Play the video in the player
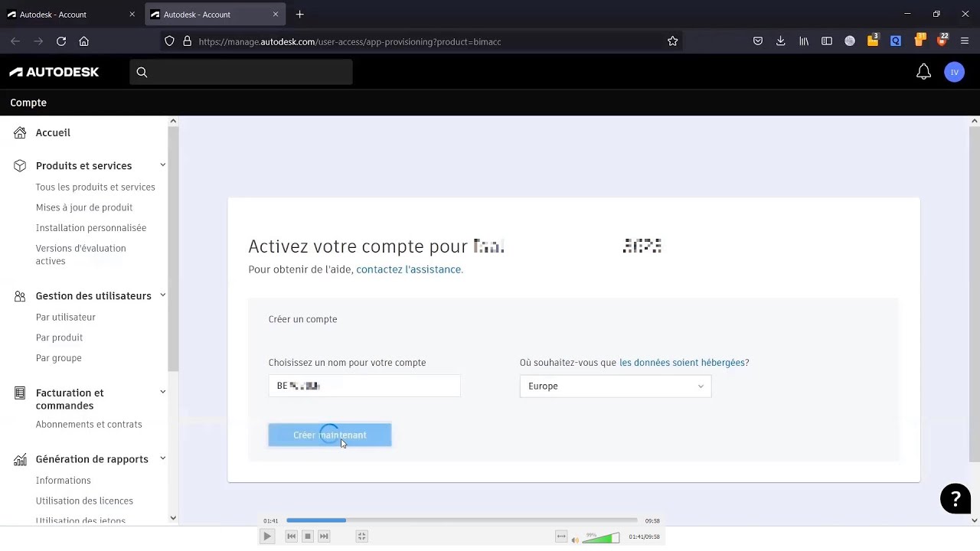980x551 pixels. (x=267, y=536)
